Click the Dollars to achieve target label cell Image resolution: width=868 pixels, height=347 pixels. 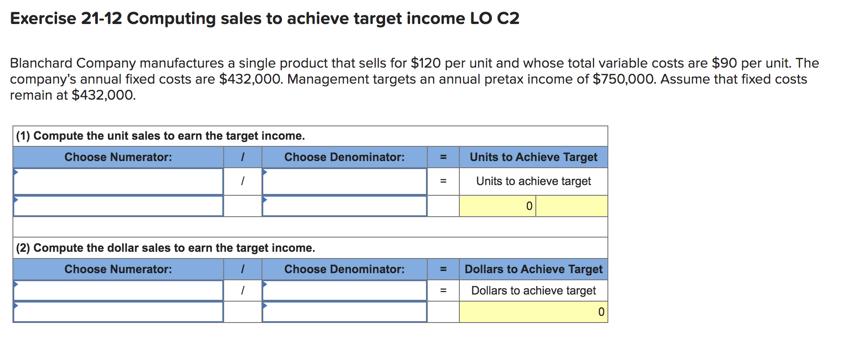[x=533, y=291]
